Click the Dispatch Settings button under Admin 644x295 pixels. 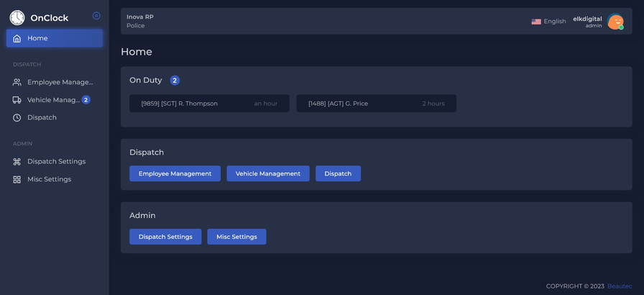pos(165,237)
